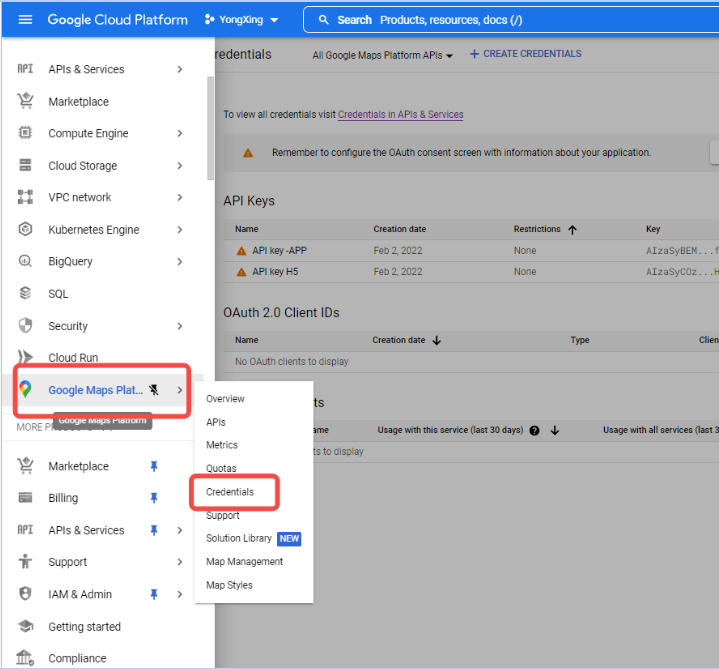Sort OAuth clients by Creation date arrow

pyautogui.click(x=437, y=340)
